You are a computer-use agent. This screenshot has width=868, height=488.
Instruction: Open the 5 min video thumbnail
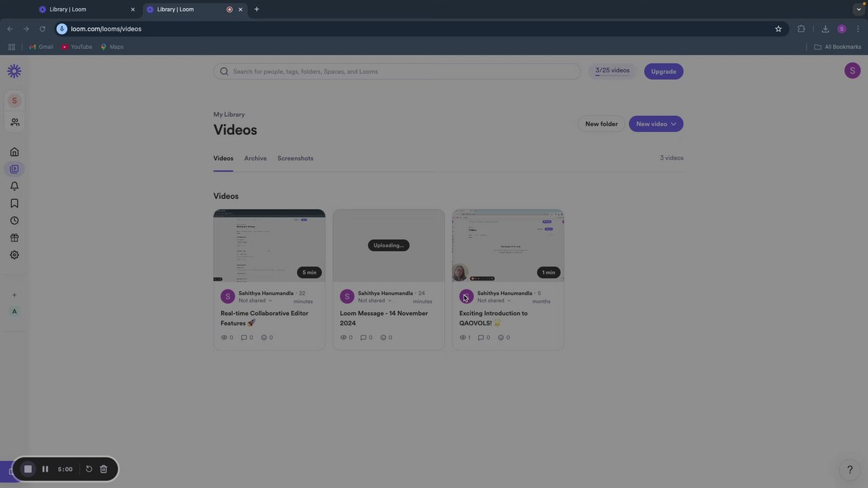click(x=269, y=245)
